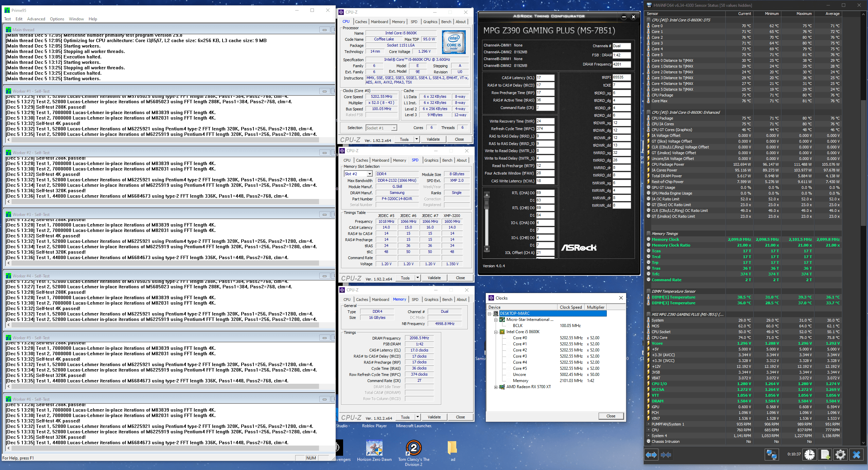Start HWiNFO sensor logging file icon
Screen dimensions: 868x470
(x=825, y=455)
